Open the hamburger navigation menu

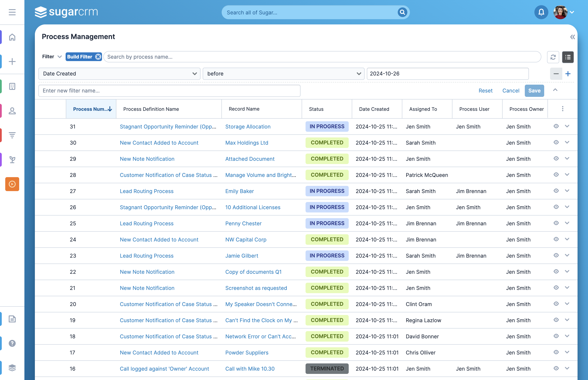tap(12, 12)
